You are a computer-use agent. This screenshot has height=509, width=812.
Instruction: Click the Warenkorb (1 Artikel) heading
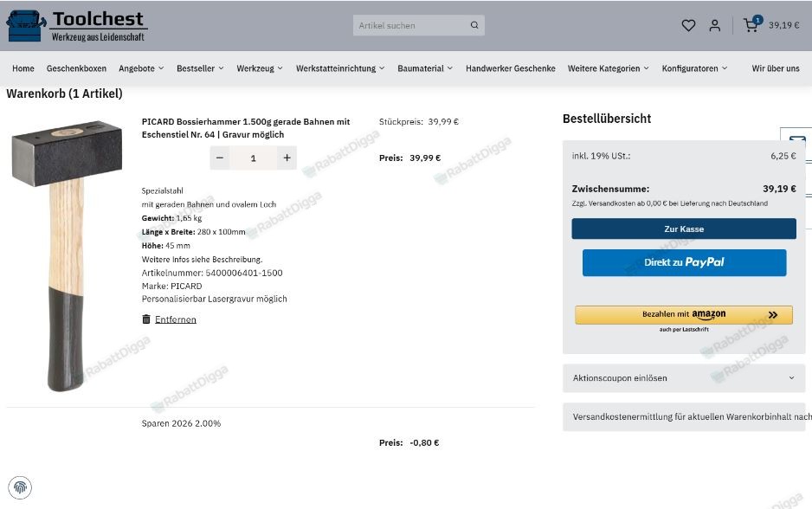tap(65, 93)
